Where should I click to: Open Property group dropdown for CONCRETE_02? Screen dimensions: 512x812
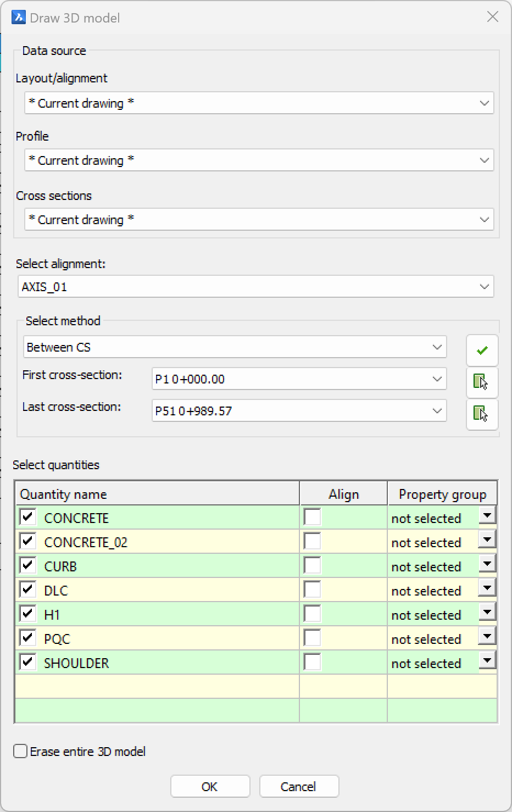click(x=487, y=540)
